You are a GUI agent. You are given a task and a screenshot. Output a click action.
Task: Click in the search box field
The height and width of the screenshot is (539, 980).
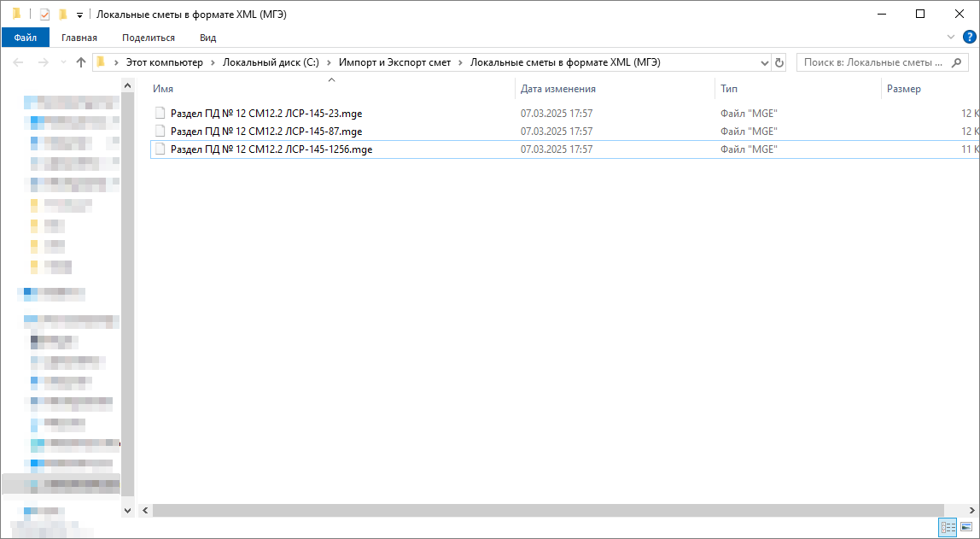(872, 62)
